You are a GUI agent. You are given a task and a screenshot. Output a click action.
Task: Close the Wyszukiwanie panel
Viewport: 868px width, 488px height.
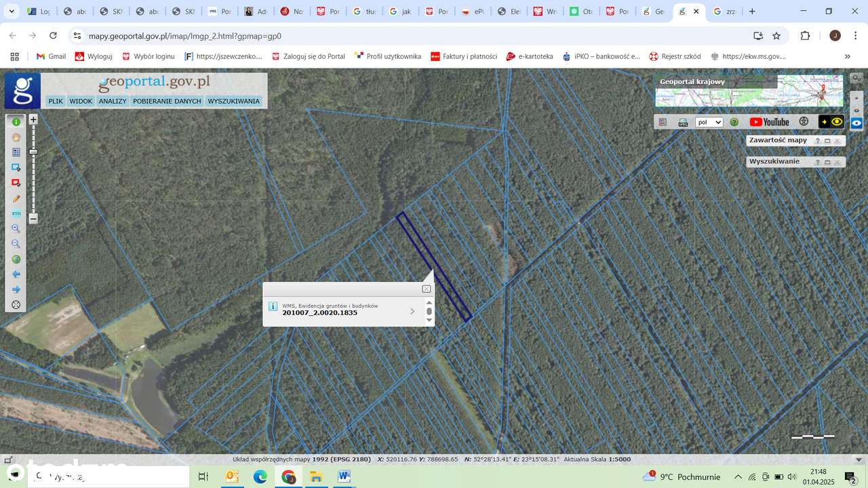(x=837, y=162)
